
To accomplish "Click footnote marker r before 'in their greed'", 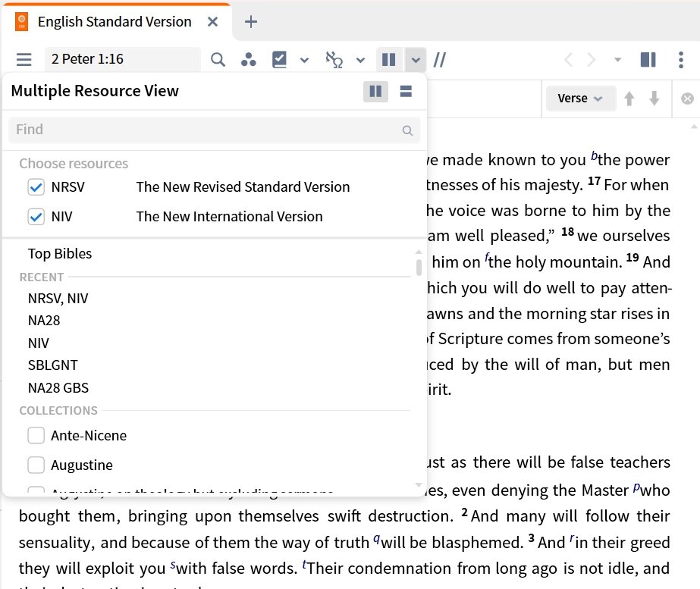I will pyautogui.click(x=572, y=538).
